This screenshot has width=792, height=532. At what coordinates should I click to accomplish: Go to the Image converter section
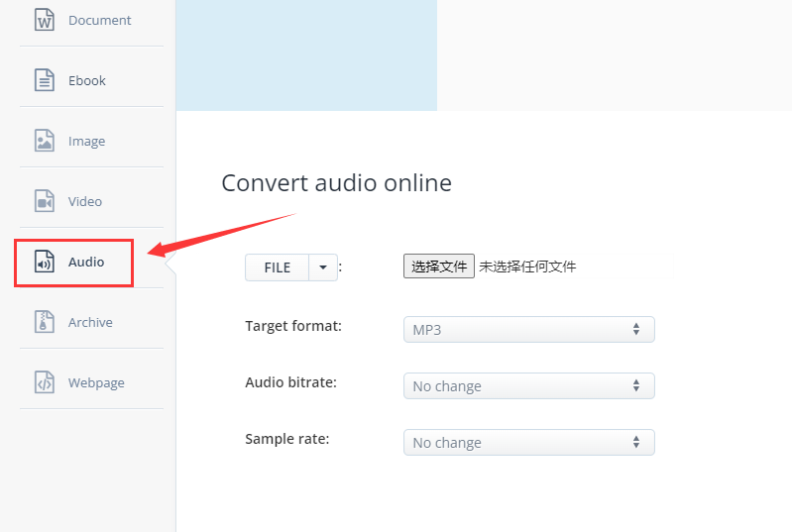click(86, 141)
